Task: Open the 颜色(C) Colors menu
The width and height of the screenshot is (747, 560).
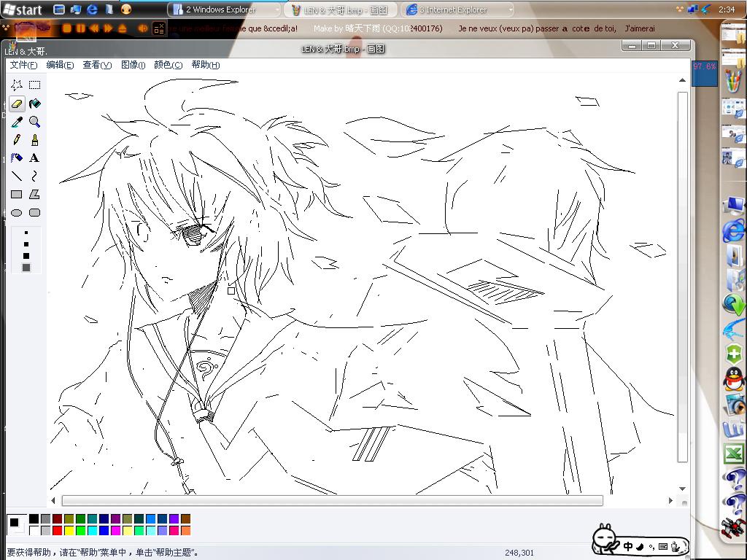Action: [x=169, y=65]
